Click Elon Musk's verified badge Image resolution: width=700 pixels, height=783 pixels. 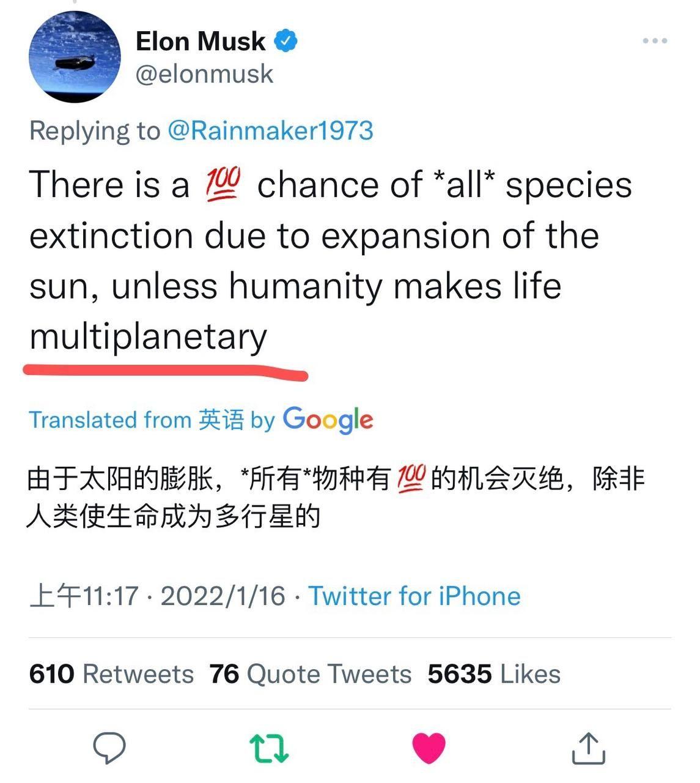click(x=285, y=40)
